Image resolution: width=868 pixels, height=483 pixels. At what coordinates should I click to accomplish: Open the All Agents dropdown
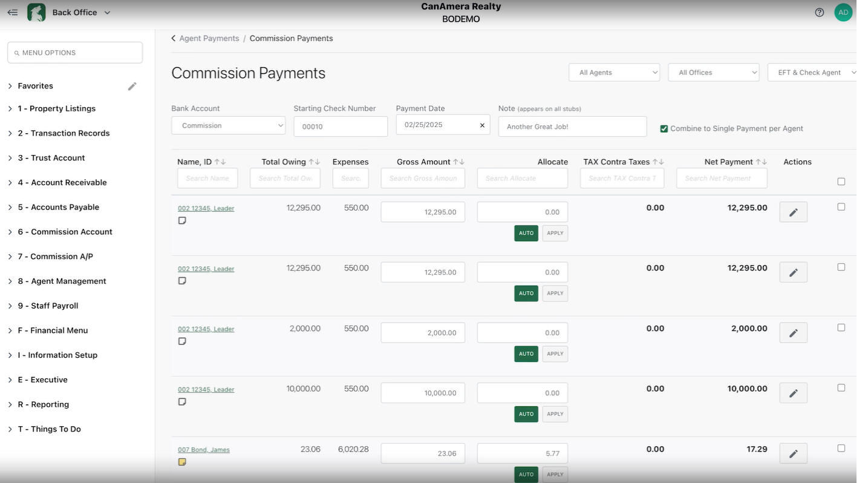pos(614,73)
